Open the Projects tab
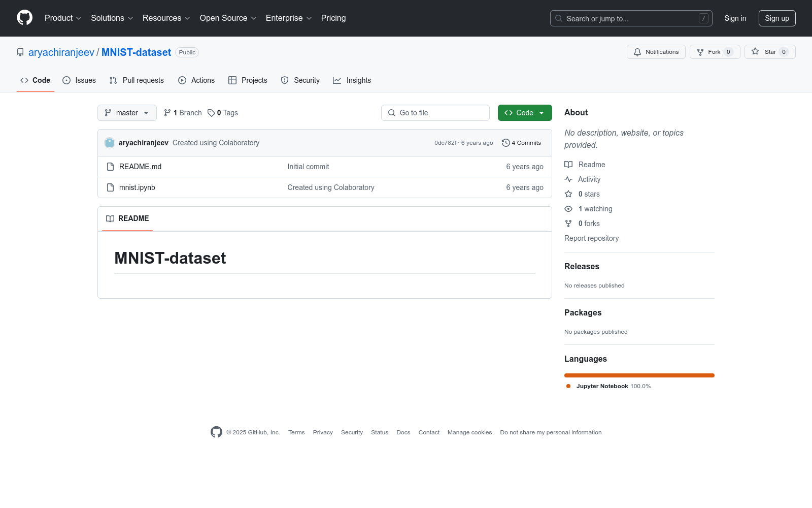Image resolution: width=812 pixels, height=508 pixels. click(x=248, y=80)
